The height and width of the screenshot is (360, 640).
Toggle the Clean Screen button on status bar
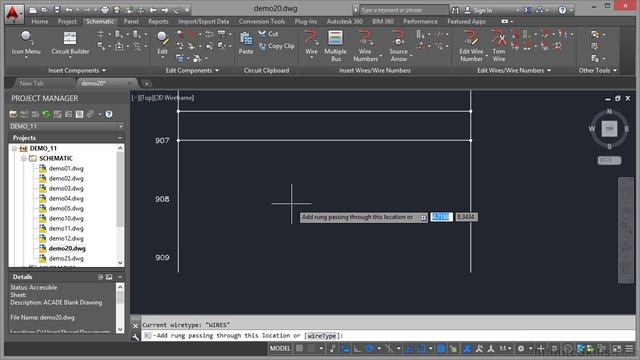617,349
